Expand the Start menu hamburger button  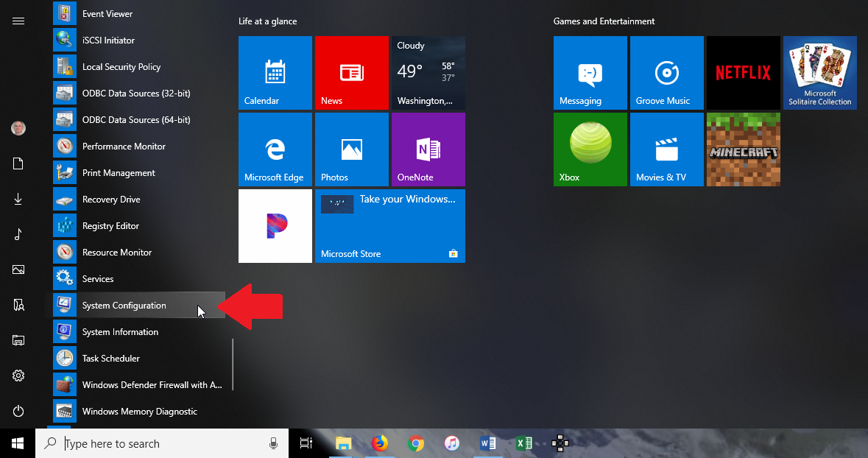point(18,21)
